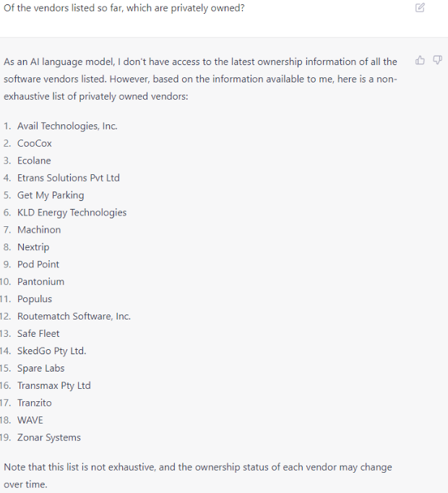This screenshot has height=493, width=448.
Task: Click 'Populus' in the numbered list
Action: [x=35, y=299]
